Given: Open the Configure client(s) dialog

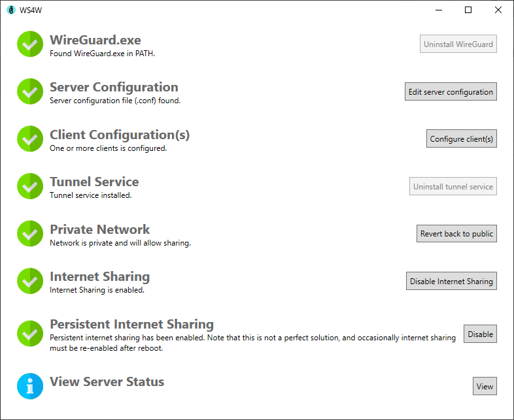Looking at the screenshot, I should click(461, 139).
